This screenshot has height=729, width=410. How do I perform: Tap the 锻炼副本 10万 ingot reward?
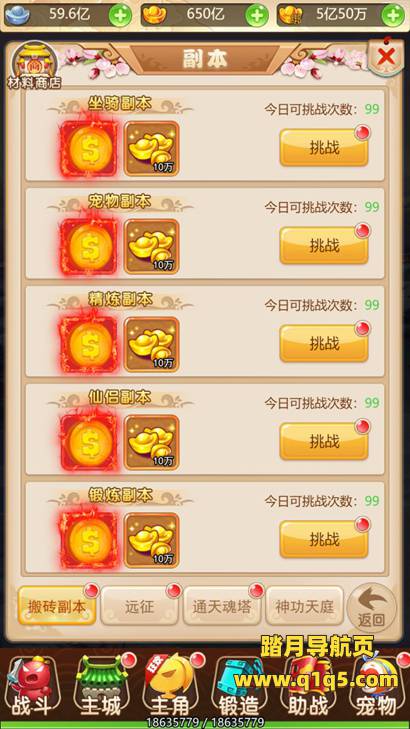[152, 540]
